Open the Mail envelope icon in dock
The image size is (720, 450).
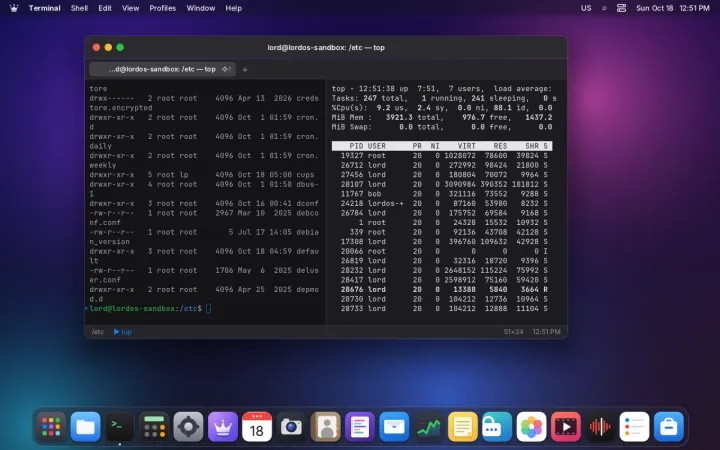click(394, 427)
